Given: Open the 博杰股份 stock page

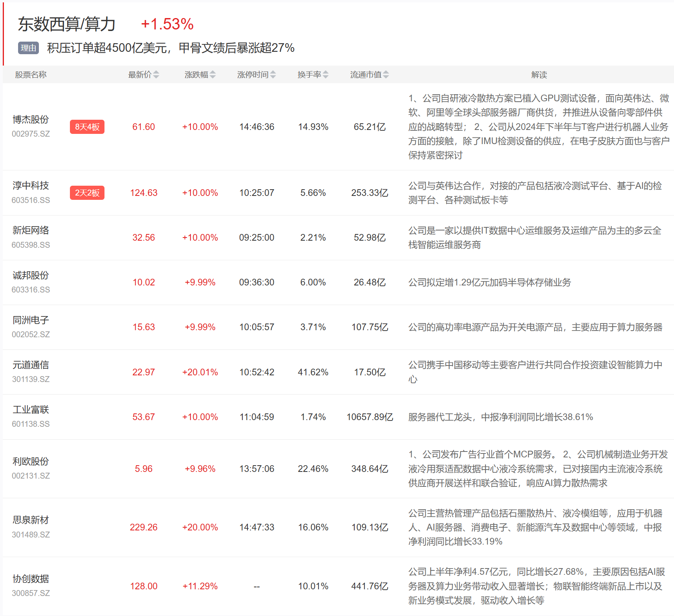Looking at the screenshot, I should 31,119.
